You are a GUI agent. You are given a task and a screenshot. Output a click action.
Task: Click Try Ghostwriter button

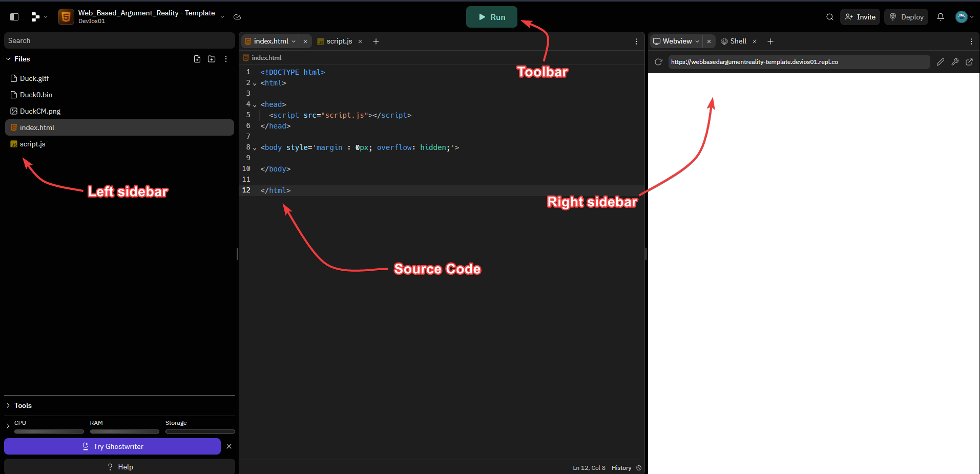point(112,446)
